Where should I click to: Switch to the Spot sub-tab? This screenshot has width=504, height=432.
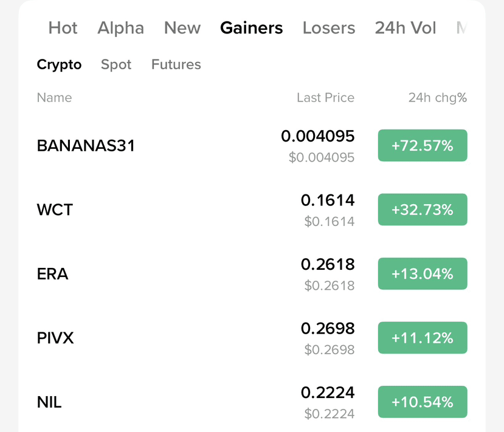point(116,64)
